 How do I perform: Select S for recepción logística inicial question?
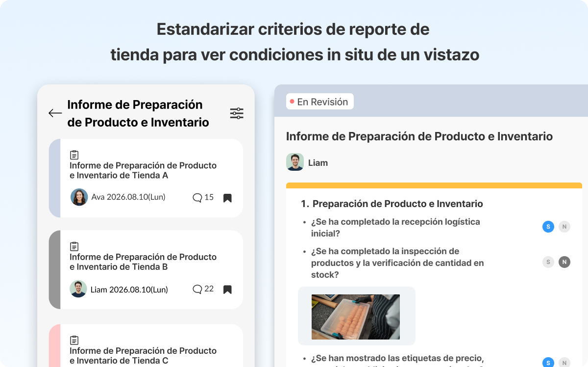click(x=548, y=227)
